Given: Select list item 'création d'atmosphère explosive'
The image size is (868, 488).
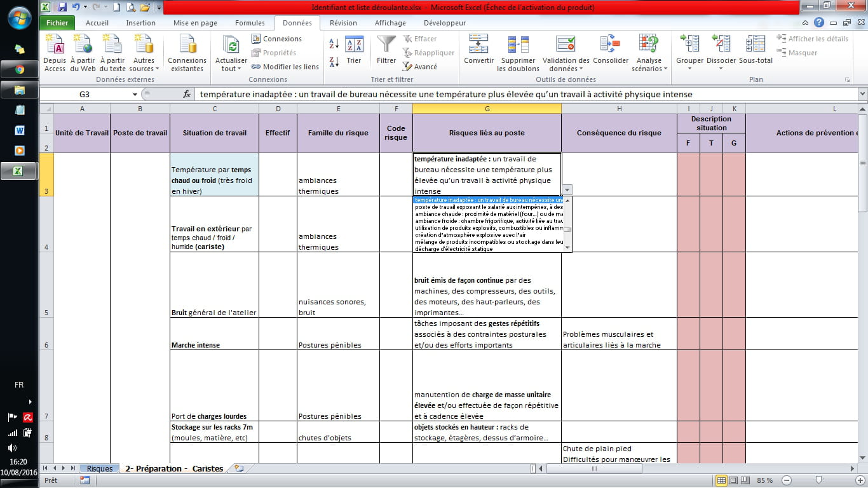Looking at the screenshot, I should point(488,234).
